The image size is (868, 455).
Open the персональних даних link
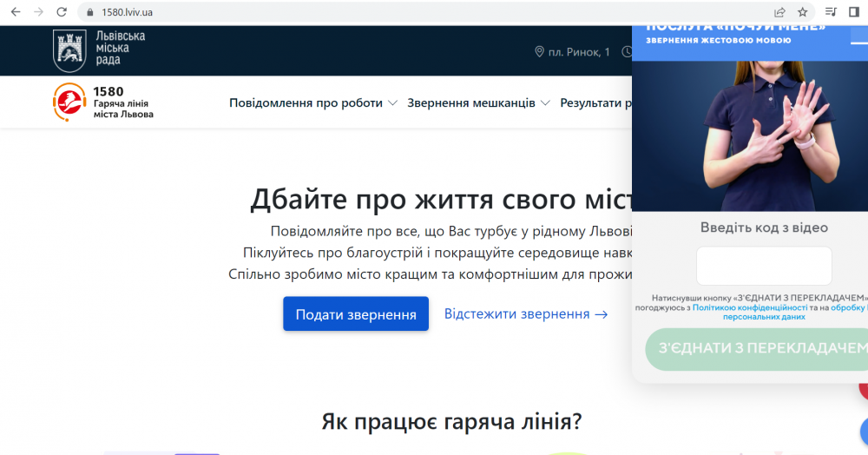(764, 317)
